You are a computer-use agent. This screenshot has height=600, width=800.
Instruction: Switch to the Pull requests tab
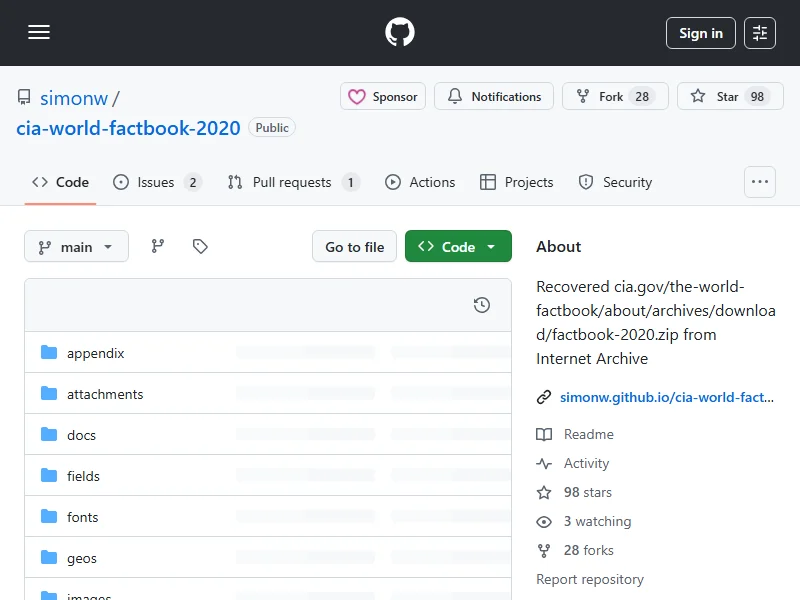(x=292, y=182)
